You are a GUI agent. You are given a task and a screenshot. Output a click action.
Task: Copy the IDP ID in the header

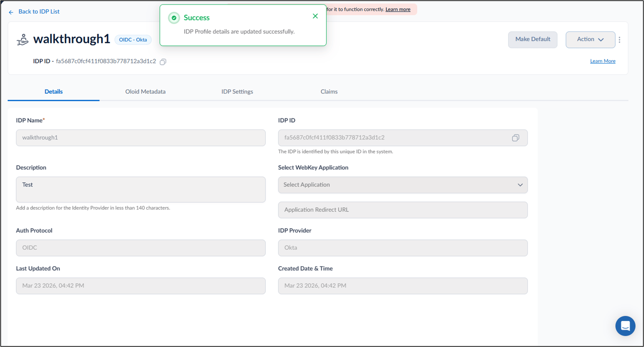[163, 62]
